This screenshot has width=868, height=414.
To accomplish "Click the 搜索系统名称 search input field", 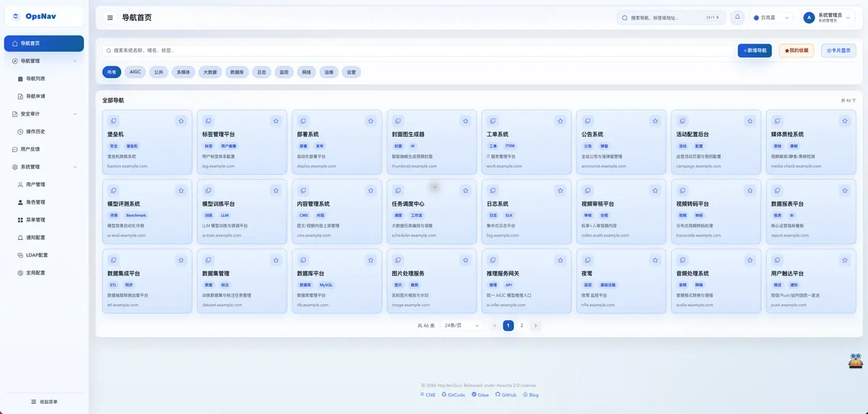I will (417, 51).
